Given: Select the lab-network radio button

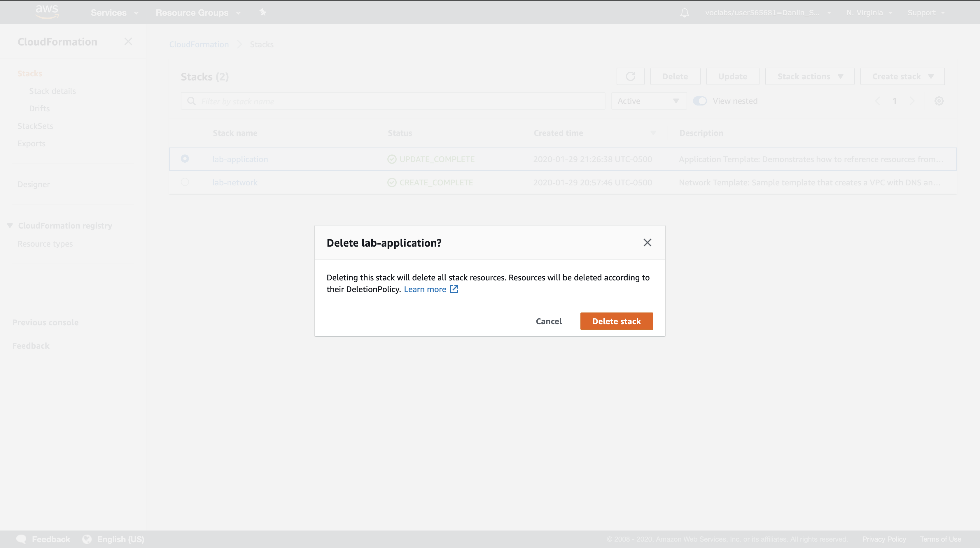Looking at the screenshot, I should tap(185, 182).
